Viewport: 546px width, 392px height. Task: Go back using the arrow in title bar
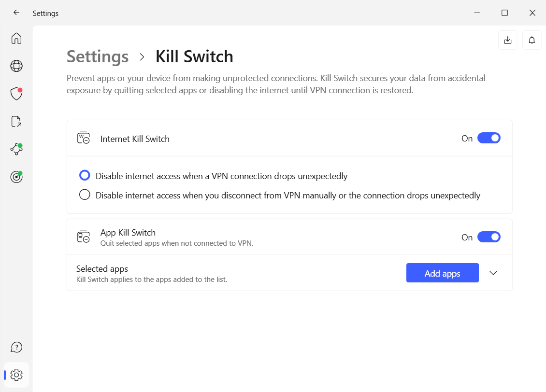coord(16,13)
